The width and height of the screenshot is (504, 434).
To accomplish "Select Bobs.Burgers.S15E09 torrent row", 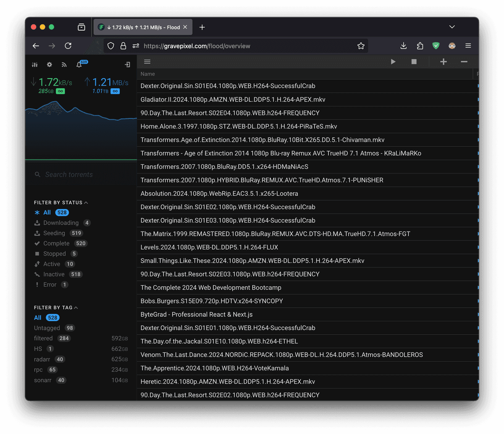I will pyautogui.click(x=308, y=301).
